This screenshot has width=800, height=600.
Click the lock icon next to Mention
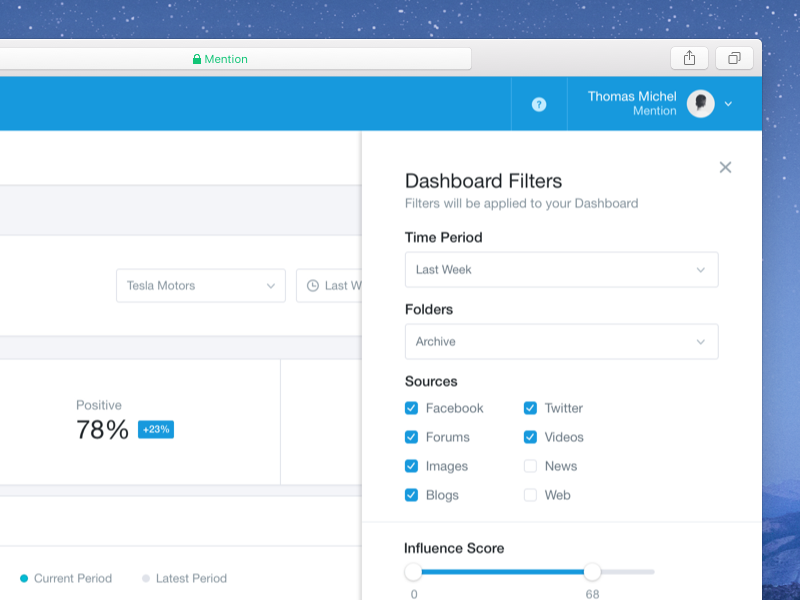pos(196,58)
